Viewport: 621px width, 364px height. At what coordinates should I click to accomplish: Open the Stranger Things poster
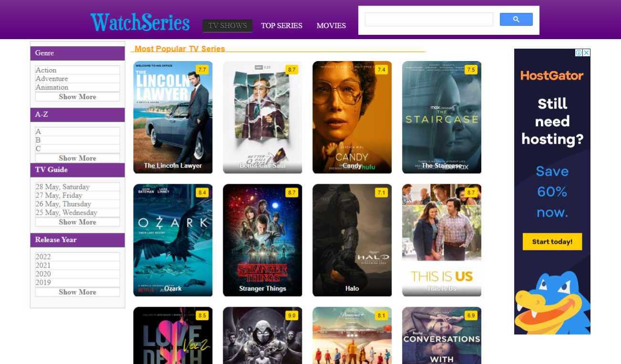click(262, 240)
